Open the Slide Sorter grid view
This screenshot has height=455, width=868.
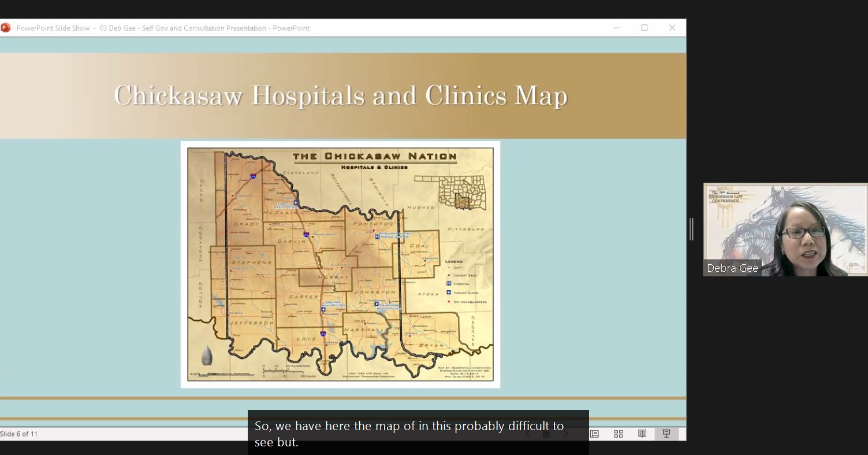coord(619,434)
